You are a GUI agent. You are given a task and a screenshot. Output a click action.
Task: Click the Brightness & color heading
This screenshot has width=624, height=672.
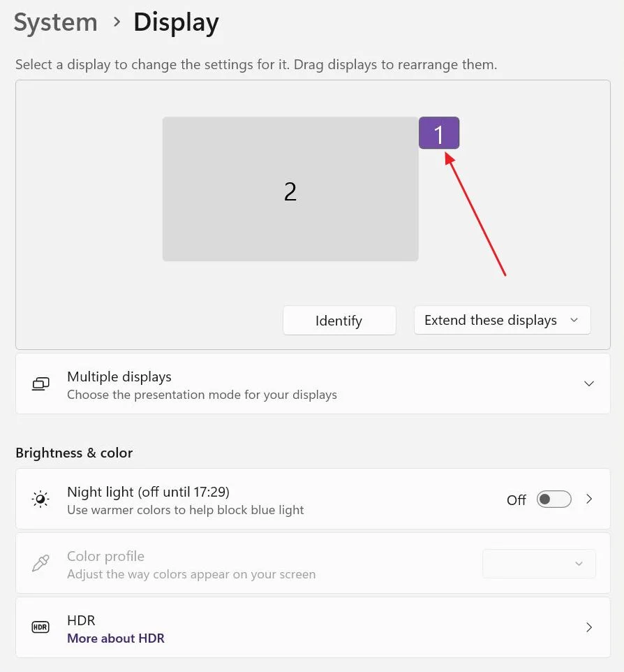click(x=74, y=453)
